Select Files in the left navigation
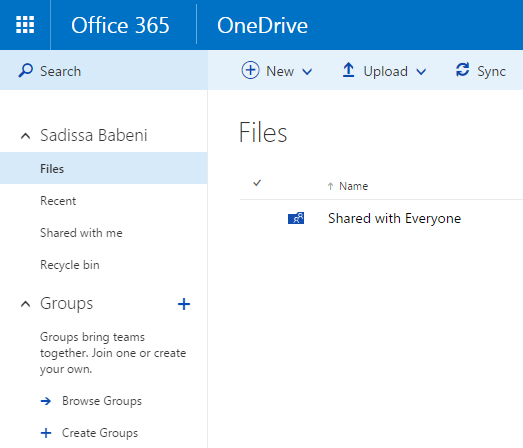The image size is (523, 448). (x=103, y=168)
